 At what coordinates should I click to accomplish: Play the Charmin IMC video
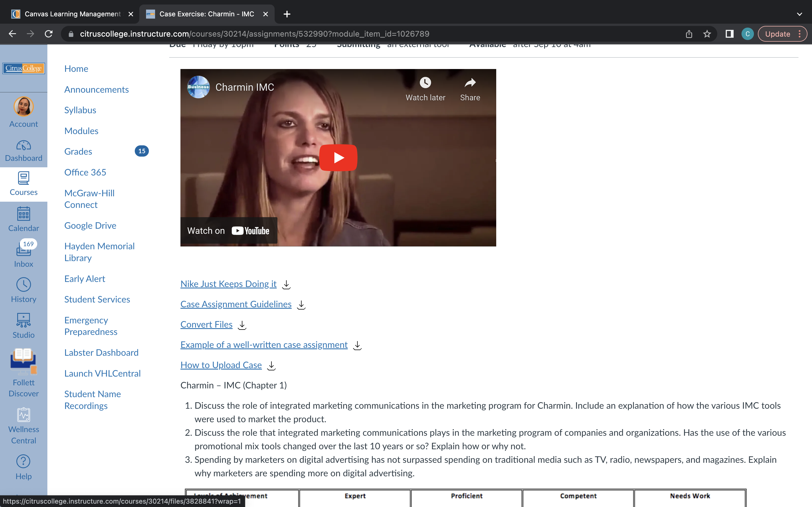pyautogui.click(x=338, y=158)
